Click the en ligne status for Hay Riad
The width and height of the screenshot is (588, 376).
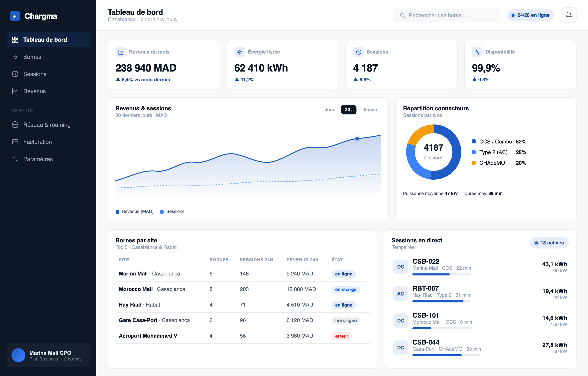[344, 305]
